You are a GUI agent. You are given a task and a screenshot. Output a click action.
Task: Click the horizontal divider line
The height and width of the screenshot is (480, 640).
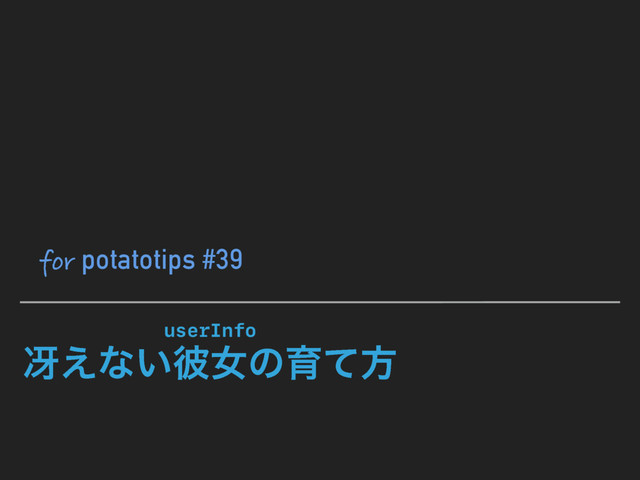click(x=320, y=302)
